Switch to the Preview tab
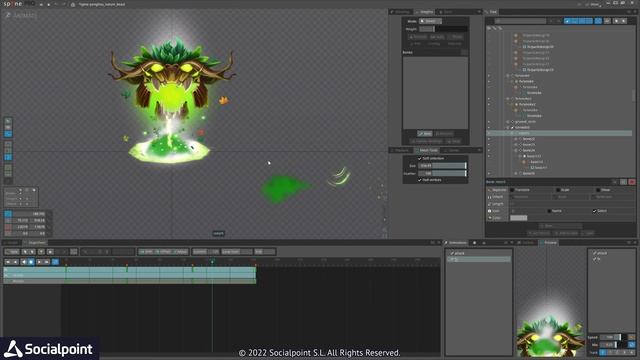Image resolution: width=640 pixels, height=360 pixels. [549, 243]
